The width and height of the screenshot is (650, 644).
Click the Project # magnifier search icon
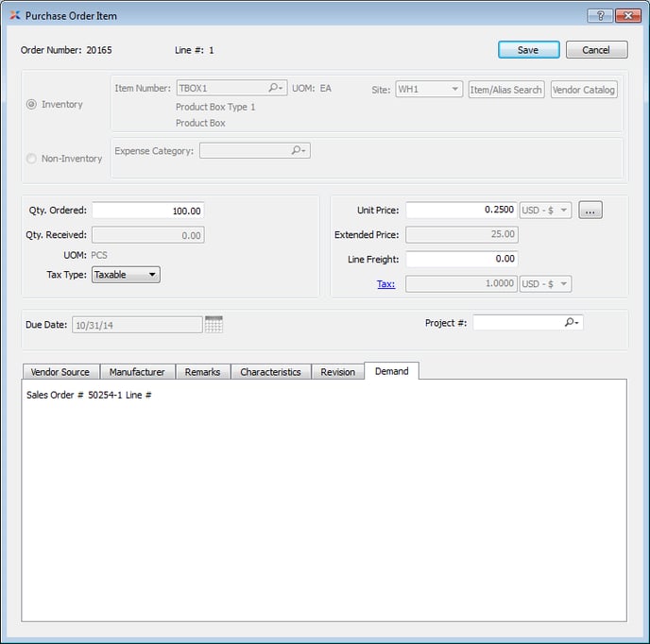coord(572,323)
